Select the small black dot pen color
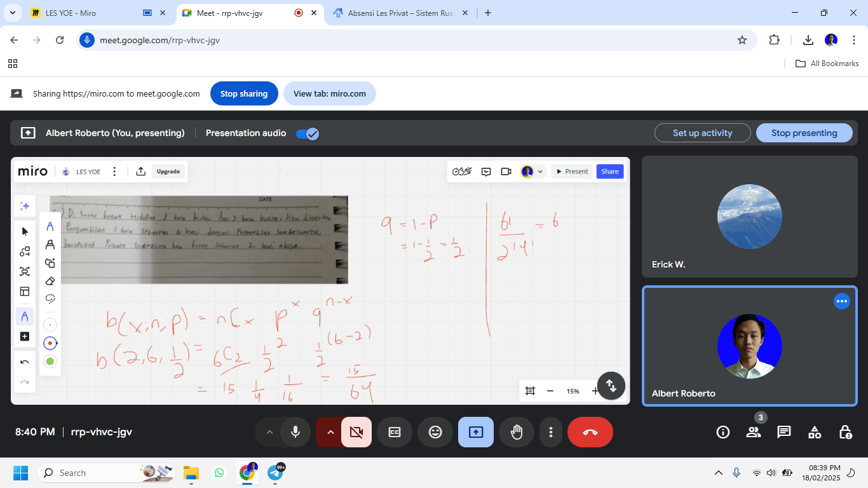868x488 pixels. click(x=50, y=325)
